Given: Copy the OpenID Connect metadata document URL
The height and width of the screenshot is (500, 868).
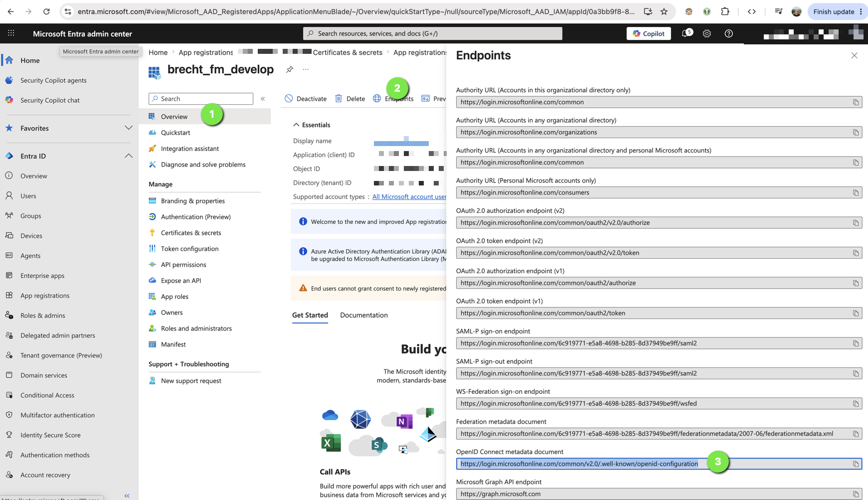Looking at the screenshot, I should tap(856, 464).
